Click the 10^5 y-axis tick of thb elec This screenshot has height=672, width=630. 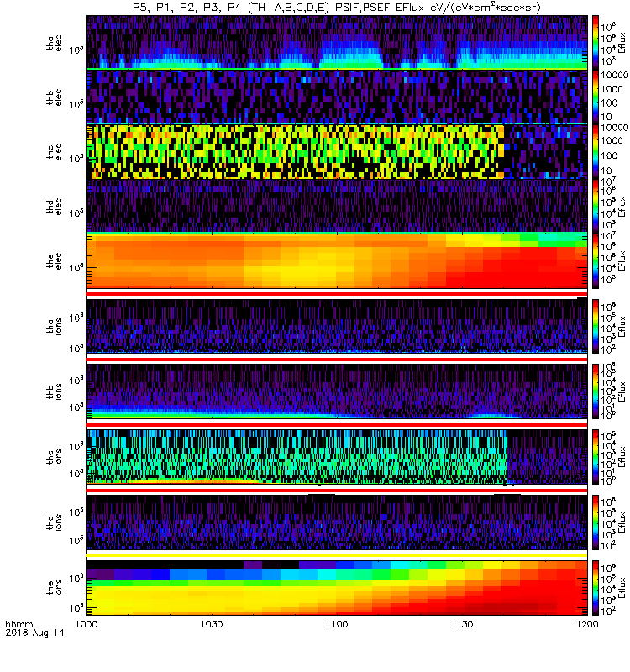(76, 104)
